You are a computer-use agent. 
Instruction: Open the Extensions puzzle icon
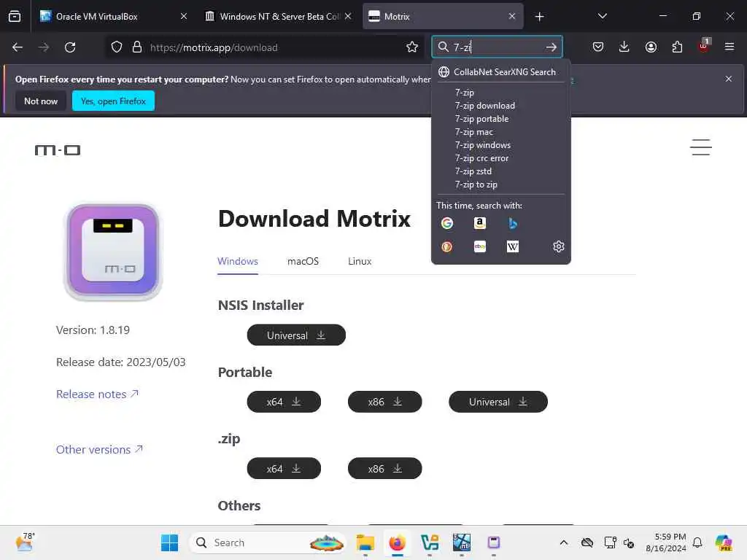(677, 47)
